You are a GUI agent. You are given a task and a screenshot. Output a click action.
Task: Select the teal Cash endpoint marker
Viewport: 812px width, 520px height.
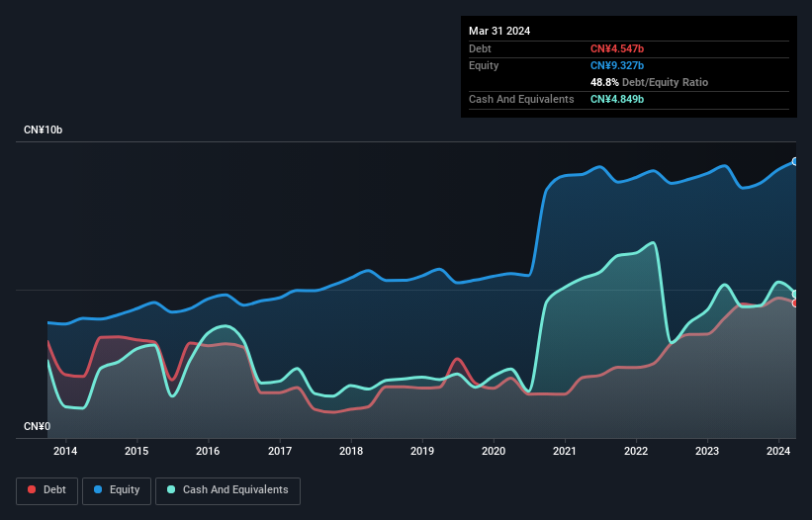click(795, 294)
